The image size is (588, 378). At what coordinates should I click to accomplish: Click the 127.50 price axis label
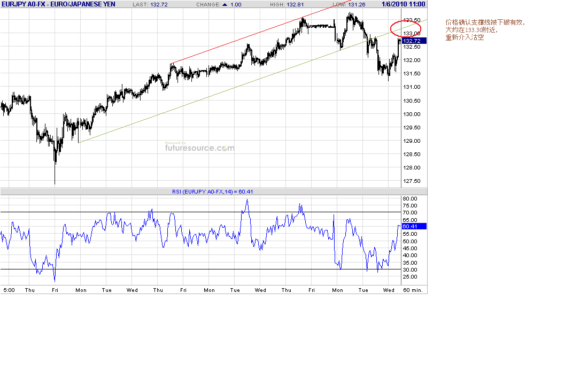[412, 181]
